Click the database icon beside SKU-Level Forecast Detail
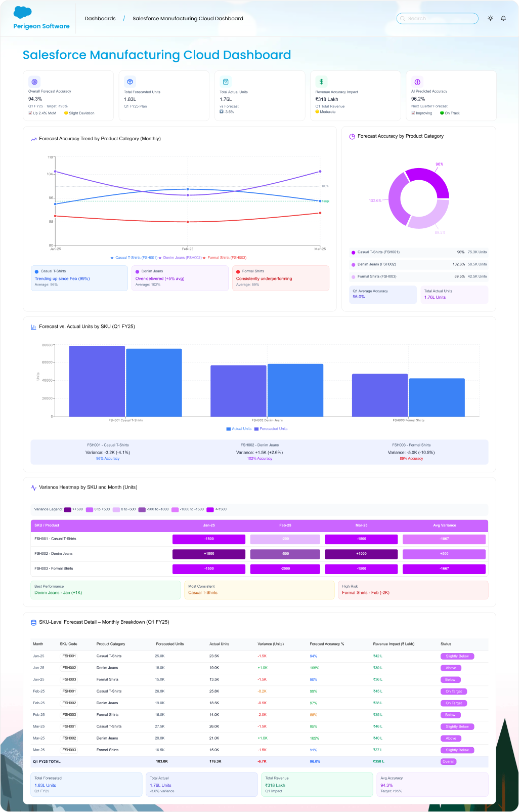The height and width of the screenshot is (812, 519). 34,622
